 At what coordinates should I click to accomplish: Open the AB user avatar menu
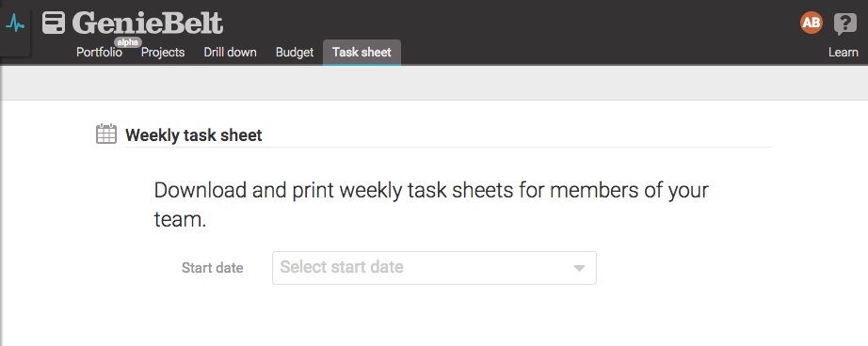coord(811,23)
